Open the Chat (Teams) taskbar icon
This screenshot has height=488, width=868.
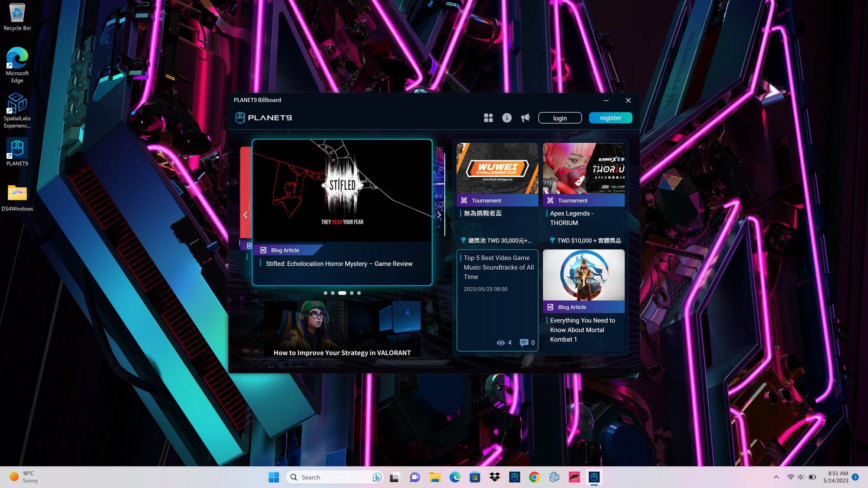(415, 477)
